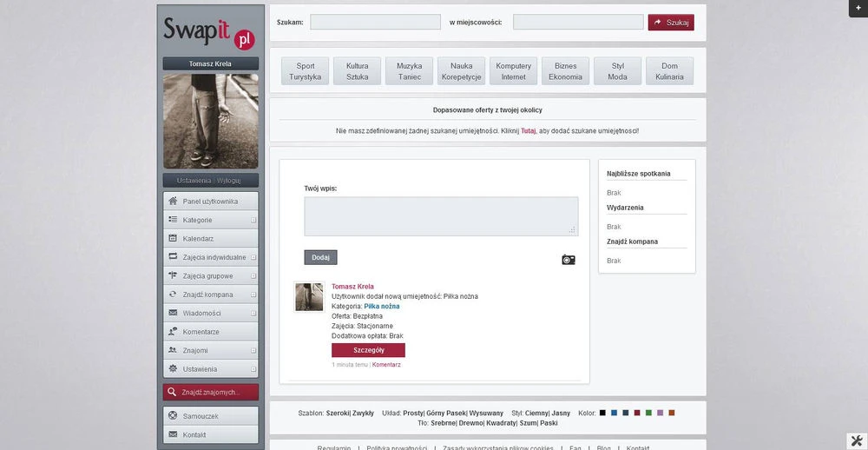Click the Zajęcia grupowe signpost icon
868x450 pixels.
(173, 275)
